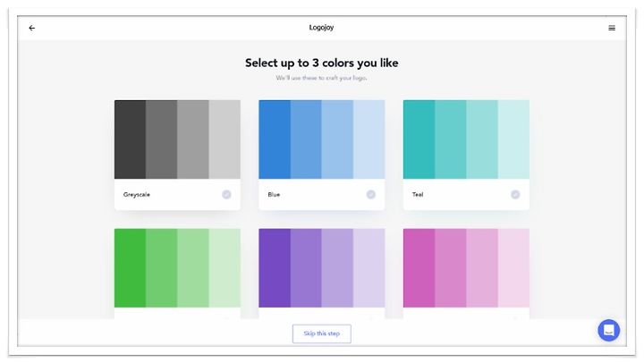Viewport: 644px width, 363px height.
Task: Pick the darkest teal swatch
Action: (419, 139)
